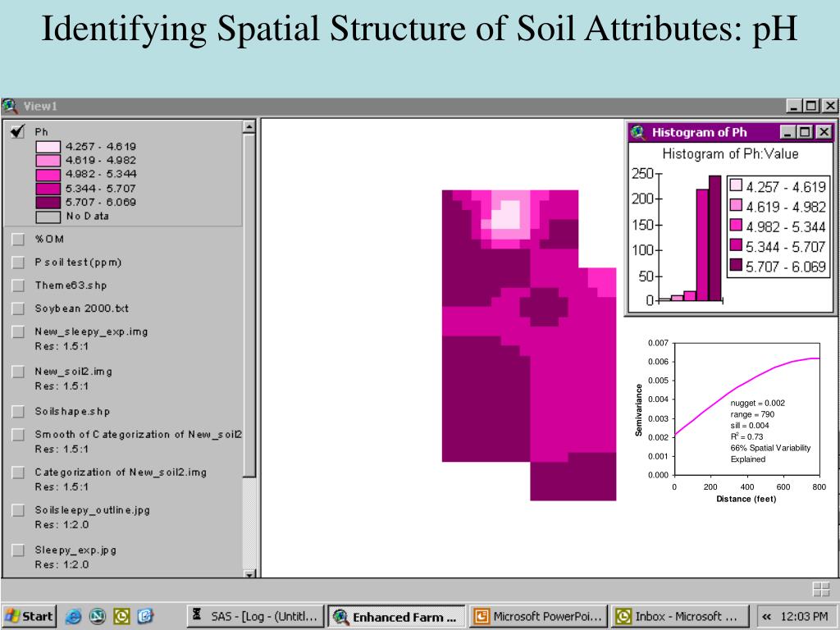
Task: Check the Soybean 2000.txt layer
Action: [x=18, y=308]
